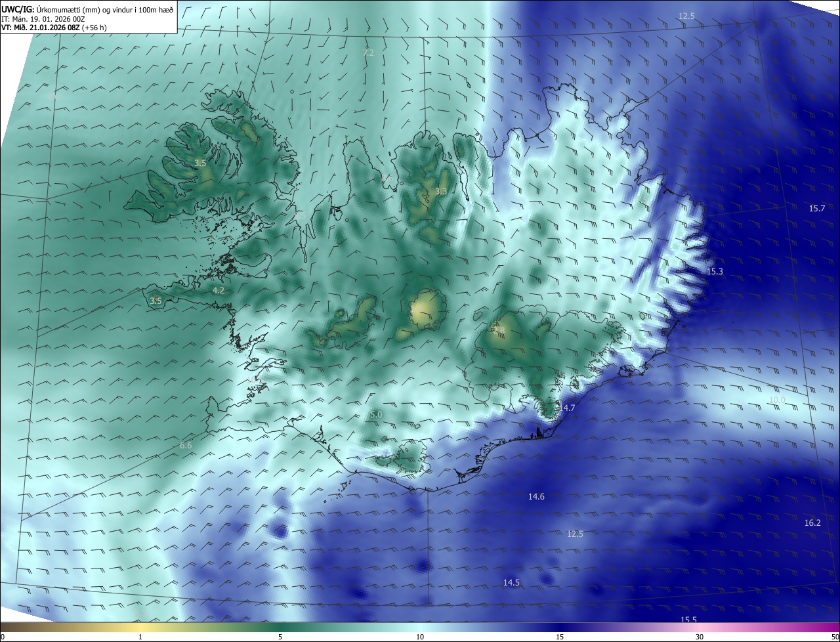
Task: Click the 6.6 value label southwest of Reykjanes
Action: point(186,446)
